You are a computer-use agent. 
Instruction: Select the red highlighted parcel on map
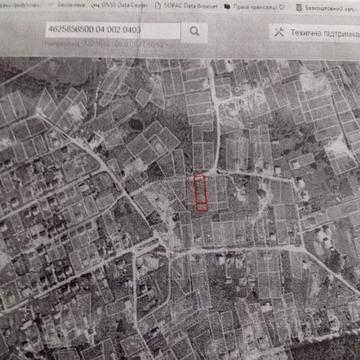click(201, 193)
